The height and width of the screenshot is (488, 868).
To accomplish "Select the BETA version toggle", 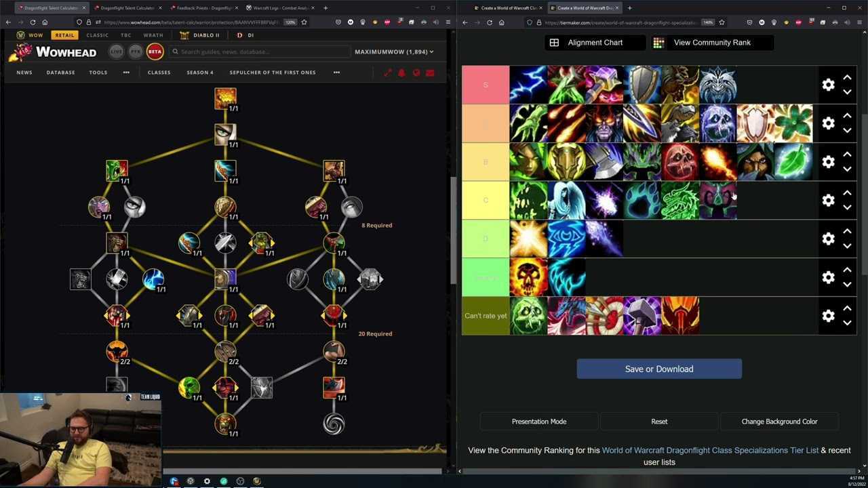I will [155, 52].
